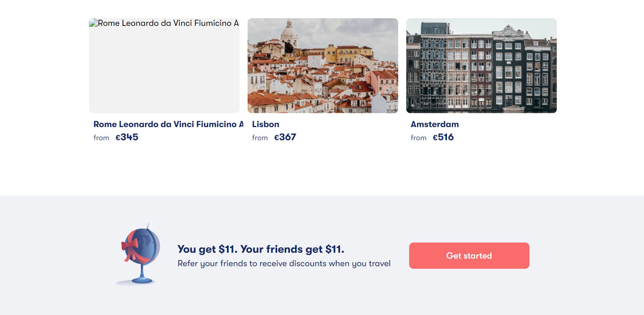The height and width of the screenshot is (315, 644).
Task: Click the "You get $11" referral heading
Action: coord(261,249)
